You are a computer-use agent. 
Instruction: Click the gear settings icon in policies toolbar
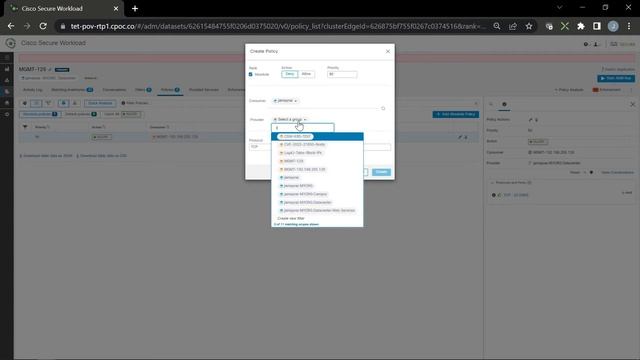[24, 103]
